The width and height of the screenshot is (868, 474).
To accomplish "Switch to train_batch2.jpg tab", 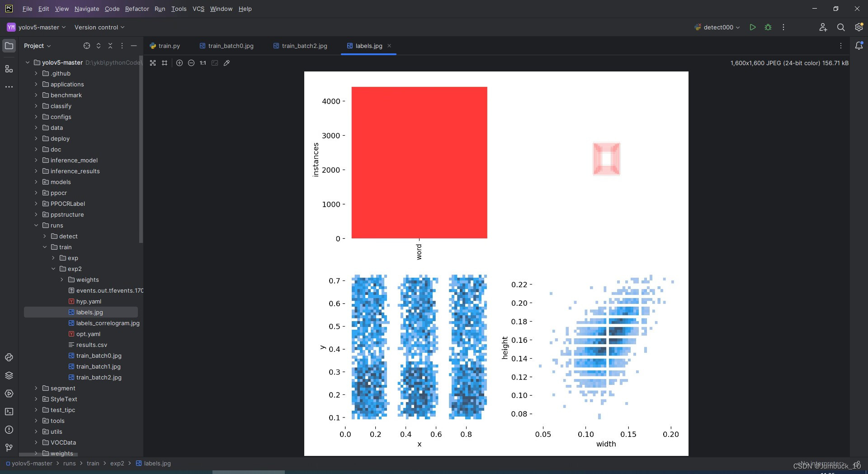I will pos(300,46).
